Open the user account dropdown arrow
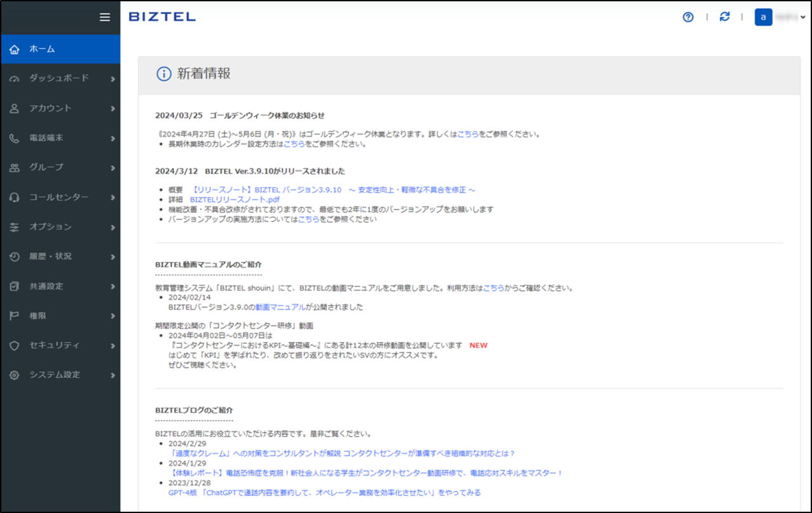This screenshot has width=812, height=513. pos(803,18)
